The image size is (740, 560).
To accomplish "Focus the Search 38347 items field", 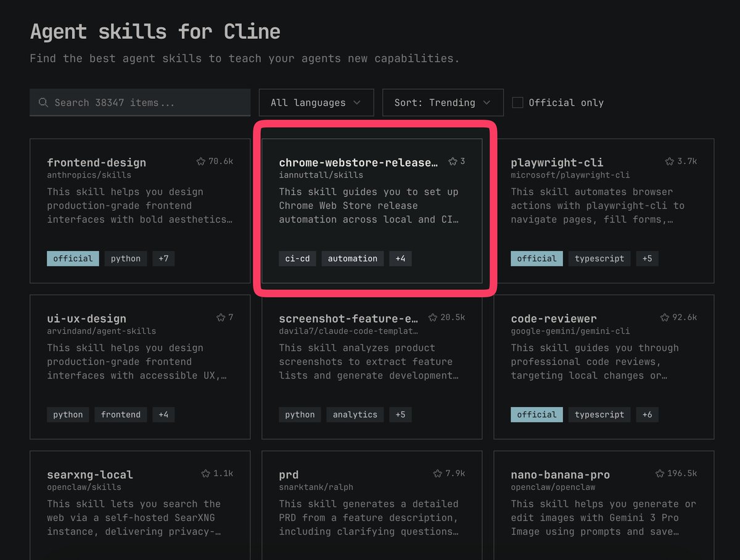I will tap(140, 102).
